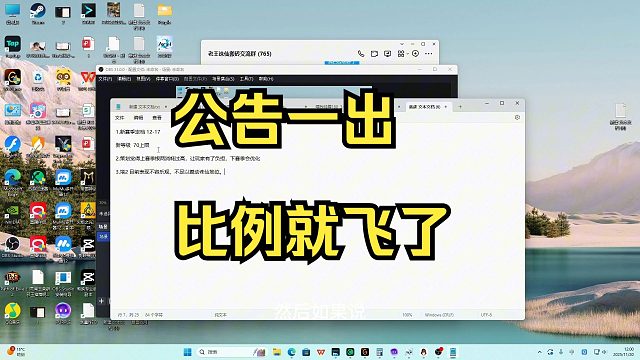Open OBS 场景集合(S) menu

pos(223,79)
